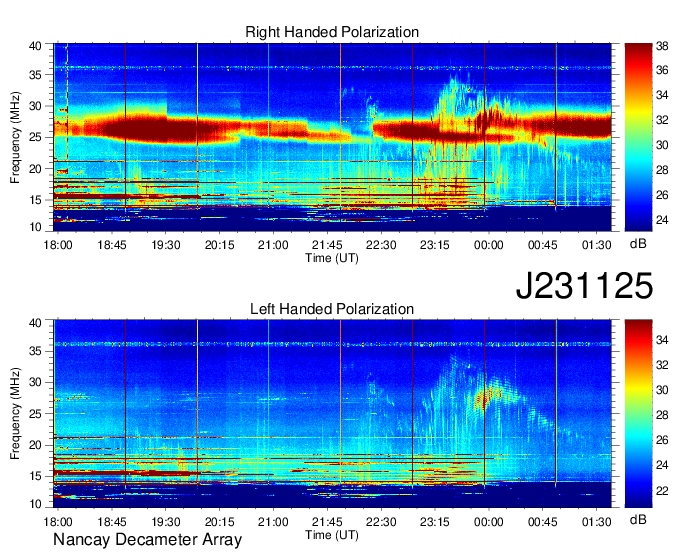Click the 35 MHz tick on Right Handed plot
The width and height of the screenshot is (680, 552).
click(x=35, y=75)
